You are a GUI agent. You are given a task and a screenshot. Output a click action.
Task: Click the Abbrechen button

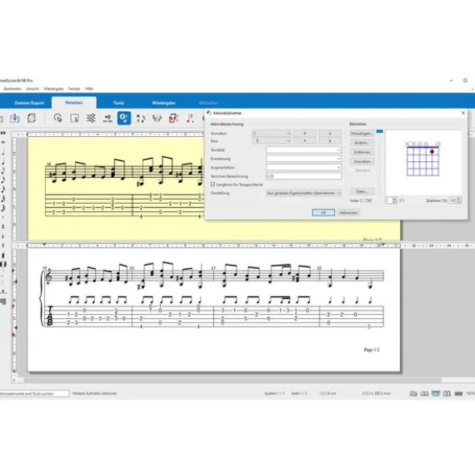coord(349,213)
